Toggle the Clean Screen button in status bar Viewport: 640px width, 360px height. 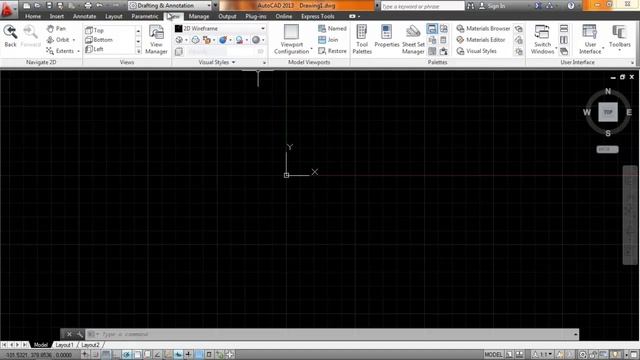pos(634,355)
